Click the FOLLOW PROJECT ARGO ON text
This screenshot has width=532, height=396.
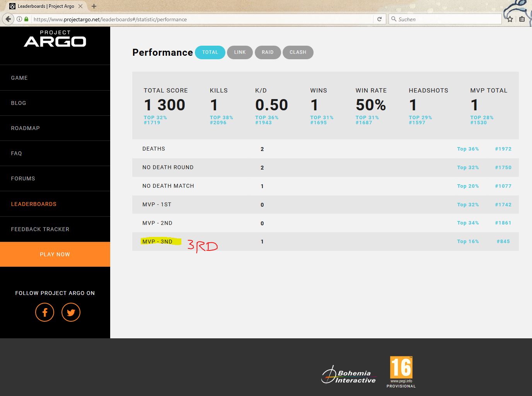(55, 293)
